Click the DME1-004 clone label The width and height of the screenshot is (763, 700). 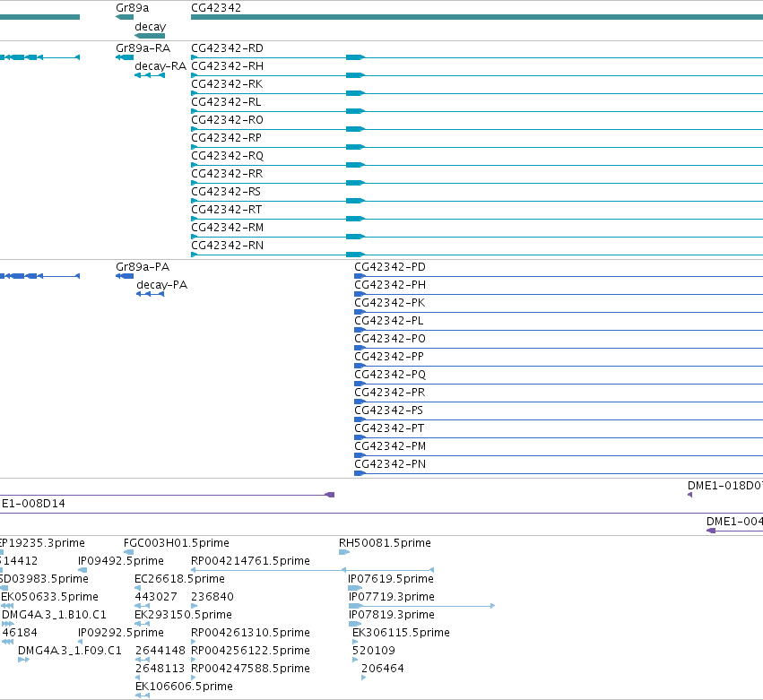pos(735,522)
